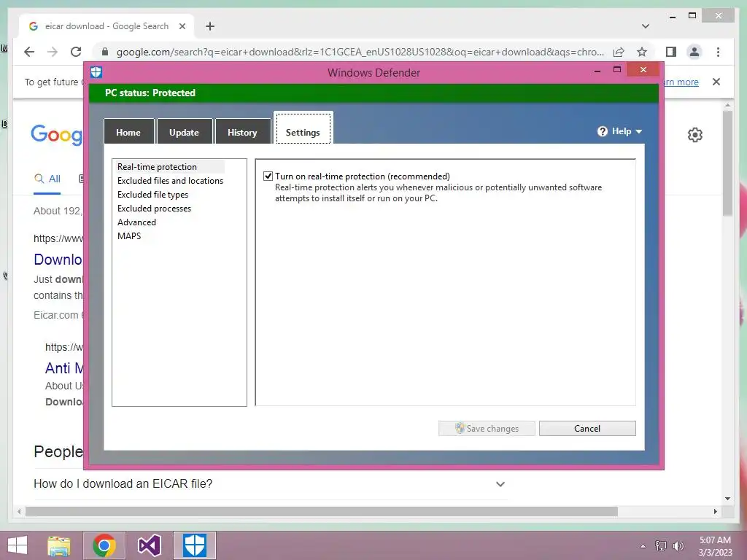Select Real-time protection in settings list
The image size is (747, 560).
point(158,167)
